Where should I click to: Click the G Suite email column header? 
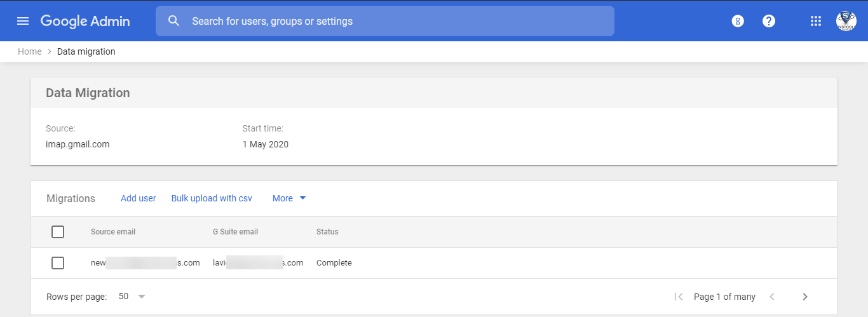(x=235, y=232)
